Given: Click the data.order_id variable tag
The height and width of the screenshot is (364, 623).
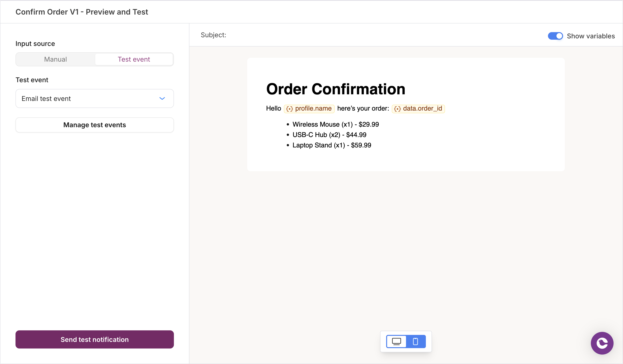Looking at the screenshot, I should click(418, 109).
